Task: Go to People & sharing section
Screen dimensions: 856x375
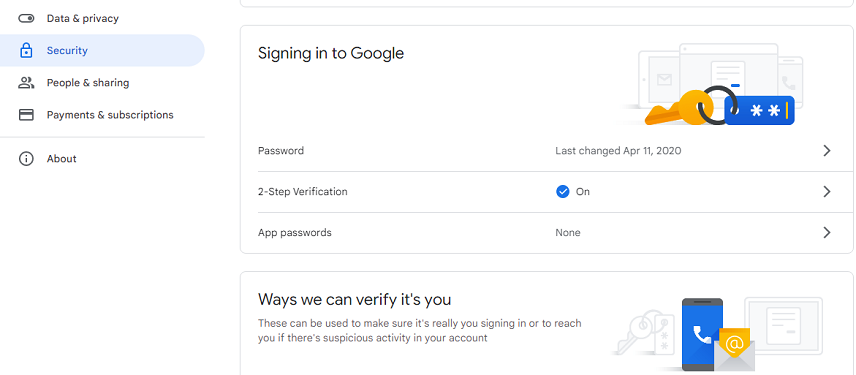Action: [x=88, y=83]
